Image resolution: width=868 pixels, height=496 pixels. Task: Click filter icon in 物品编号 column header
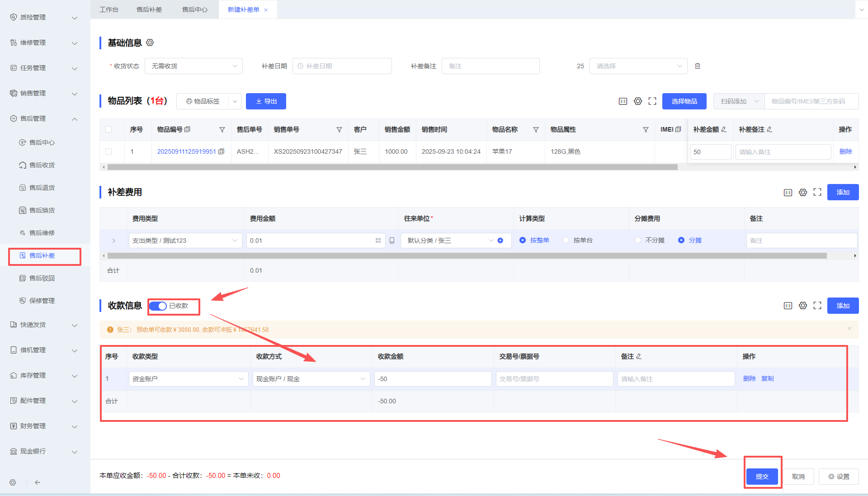click(222, 130)
